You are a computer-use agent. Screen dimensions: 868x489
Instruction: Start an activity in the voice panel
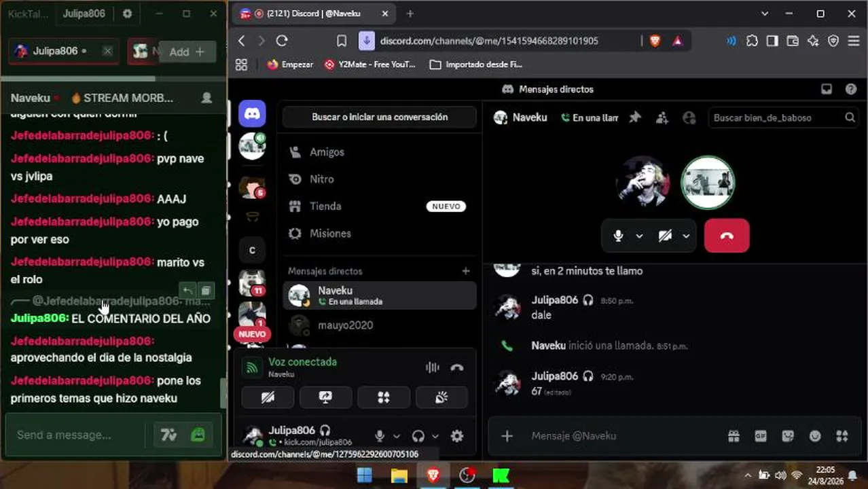(x=384, y=398)
